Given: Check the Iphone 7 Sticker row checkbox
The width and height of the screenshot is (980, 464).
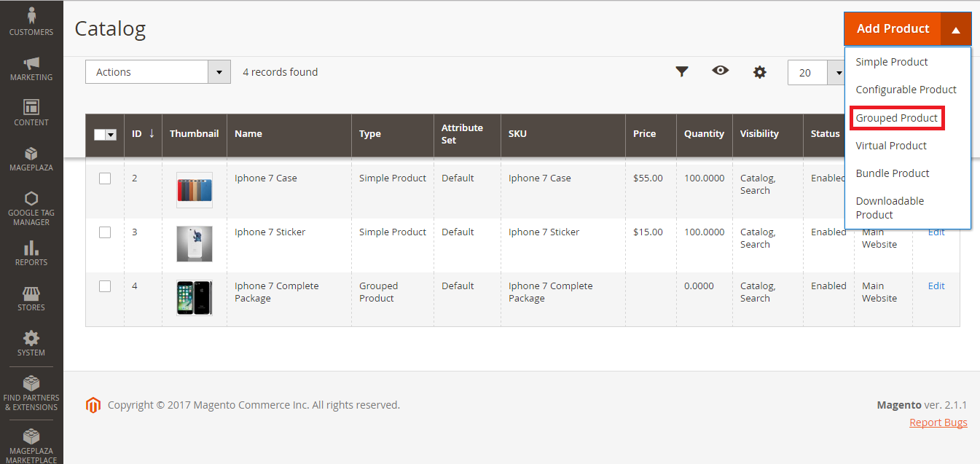Looking at the screenshot, I should [x=105, y=232].
